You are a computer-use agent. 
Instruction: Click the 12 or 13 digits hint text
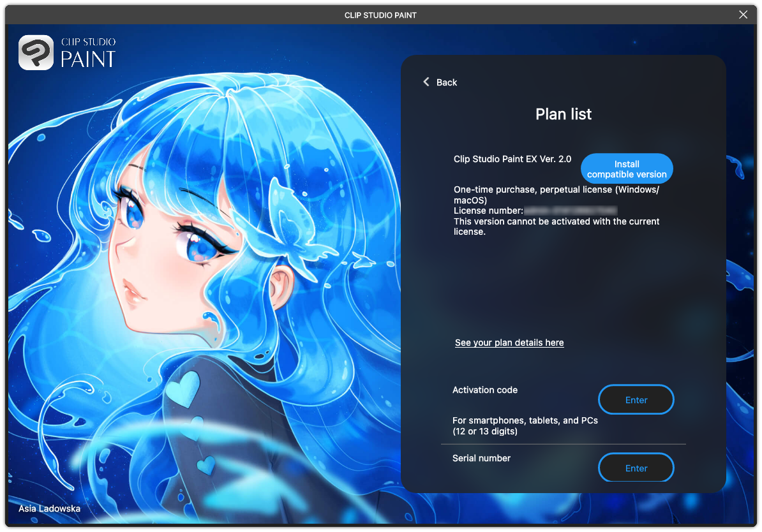(485, 431)
